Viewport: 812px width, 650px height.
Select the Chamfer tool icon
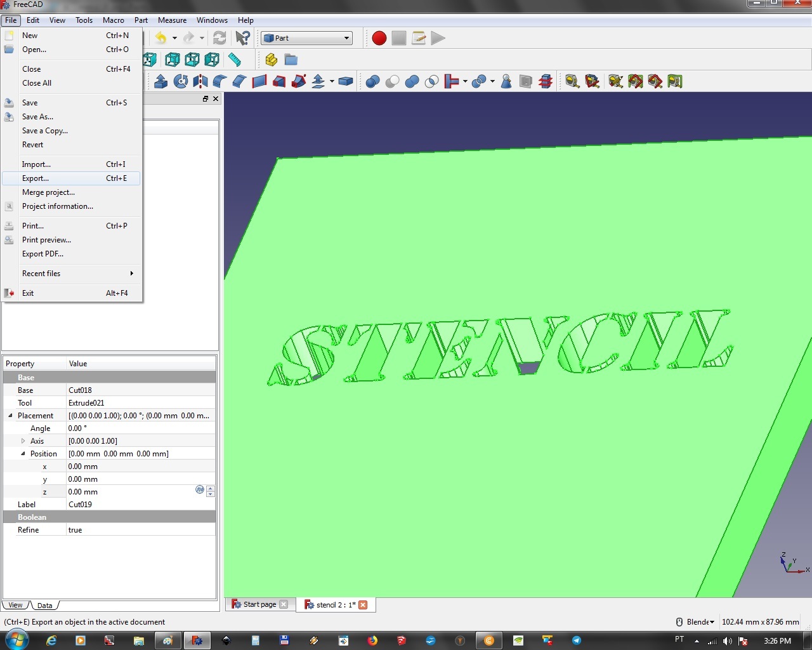[240, 81]
